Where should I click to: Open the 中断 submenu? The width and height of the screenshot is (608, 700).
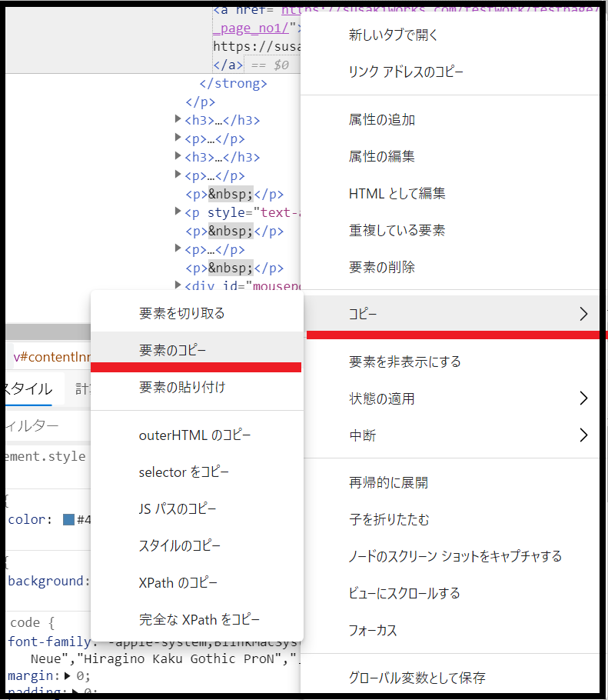click(x=451, y=435)
